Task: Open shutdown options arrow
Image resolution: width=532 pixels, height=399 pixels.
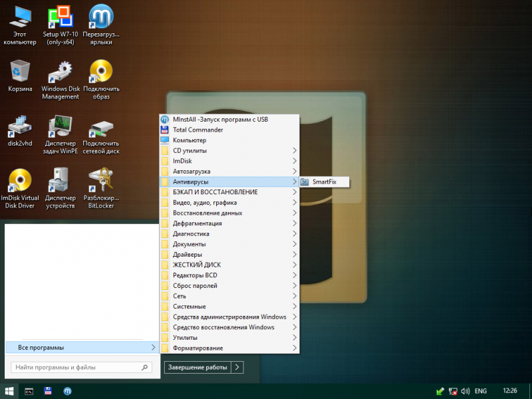Action: 237,367
